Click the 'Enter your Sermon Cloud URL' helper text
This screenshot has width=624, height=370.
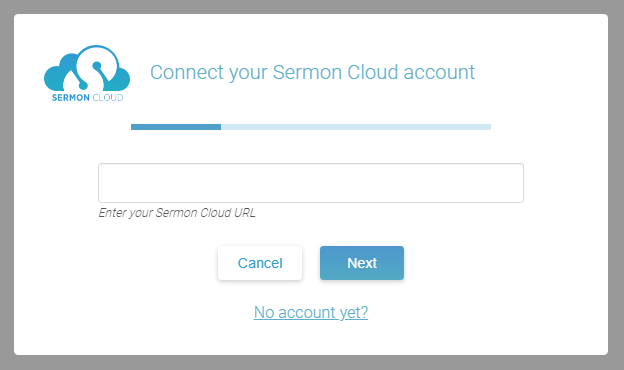coord(177,213)
